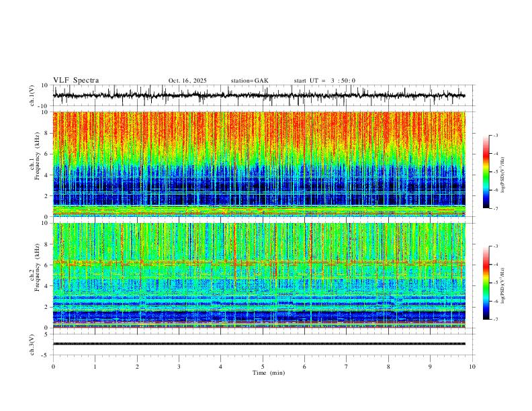Click the "start UT = 3 :50: 0" text

click(324, 81)
